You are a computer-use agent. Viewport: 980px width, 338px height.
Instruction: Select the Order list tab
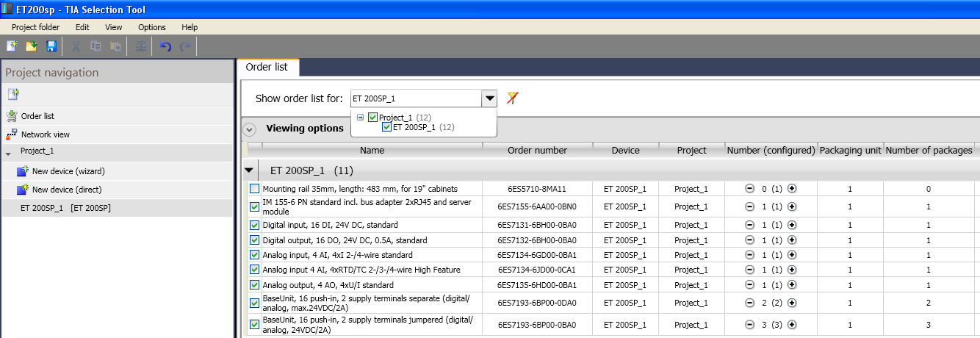(x=267, y=67)
